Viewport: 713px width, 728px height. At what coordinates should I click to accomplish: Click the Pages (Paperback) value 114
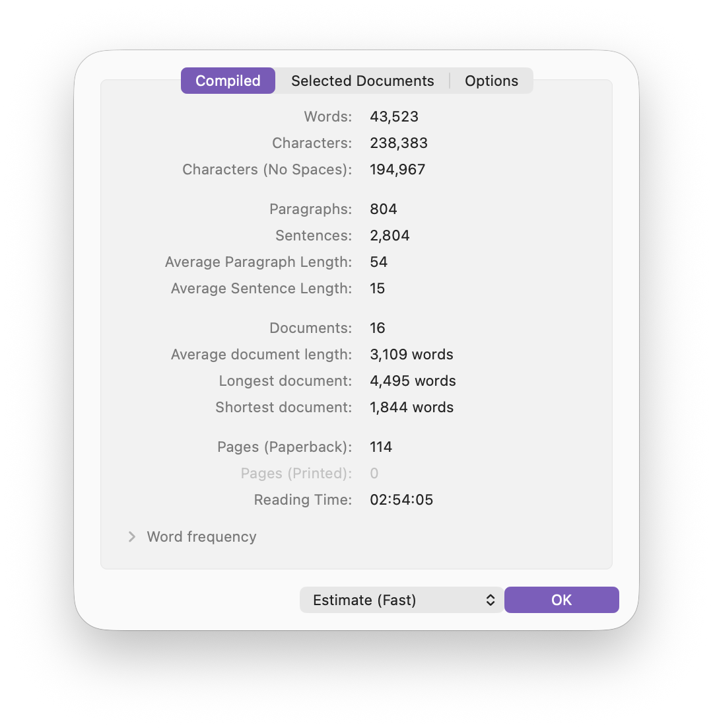[381, 447]
